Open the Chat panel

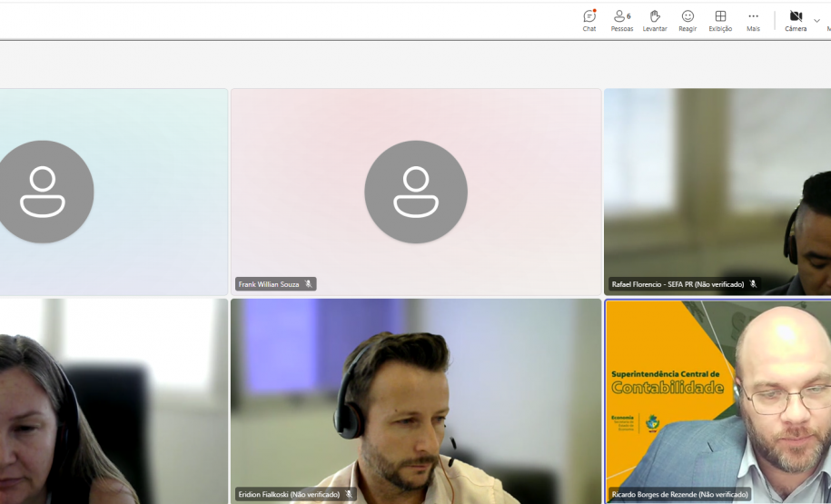click(x=589, y=20)
